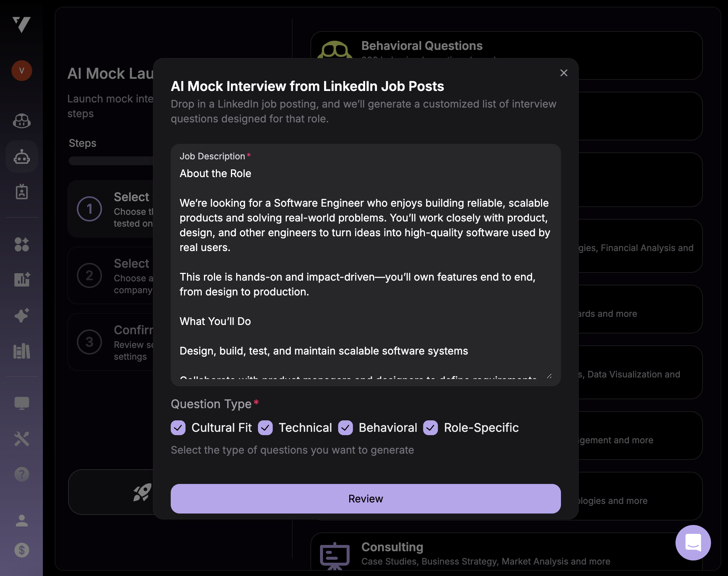Uncheck the Cultural Fit checkbox

(178, 428)
